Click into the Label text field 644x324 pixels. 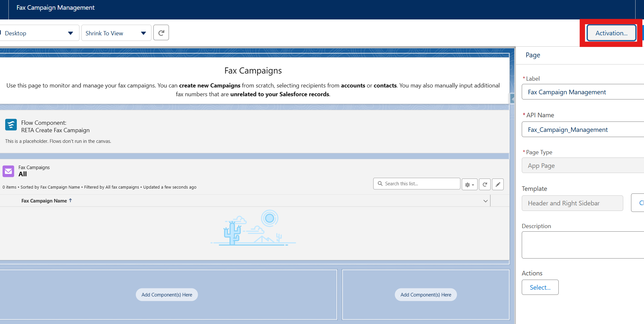tap(582, 92)
